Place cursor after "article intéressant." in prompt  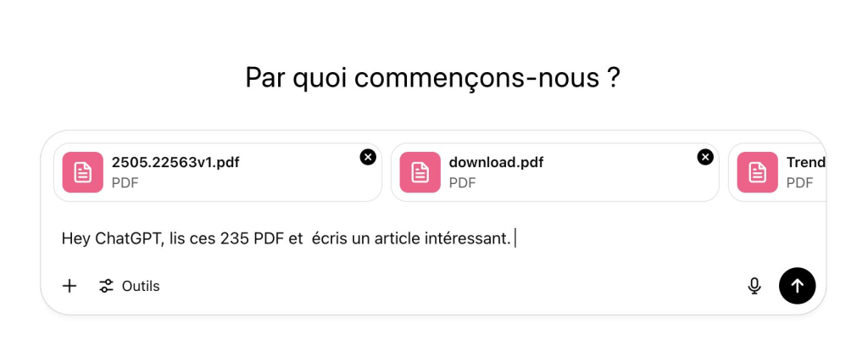(514, 238)
